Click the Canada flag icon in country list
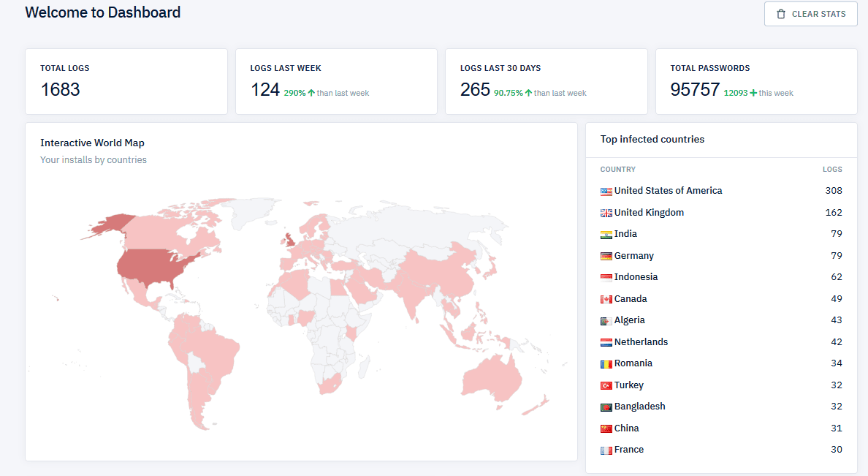The image size is (868, 476). click(x=606, y=299)
